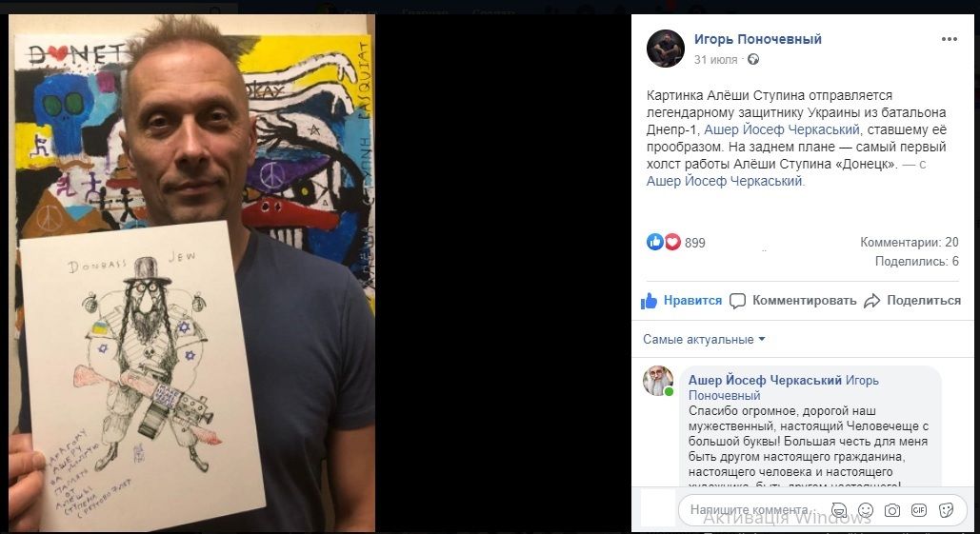Open the 31 июля post date link
Image resolution: width=980 pixels, height=534 pixels.
[715, 60]
